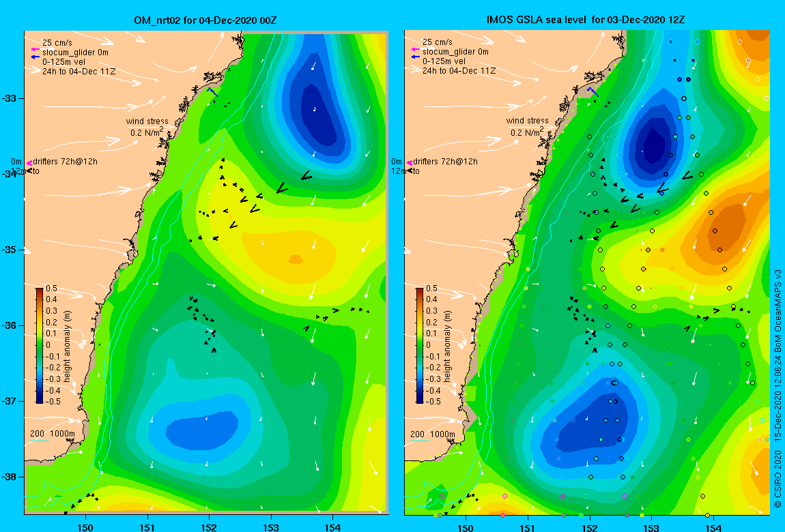Click 'drifters 72h@12h' label in right map
The width and height of the screenshot is (785, 532).
point(445,162)
